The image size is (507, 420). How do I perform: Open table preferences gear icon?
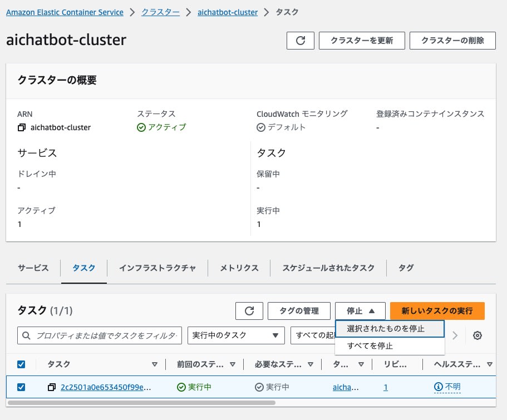click(478, 335)
